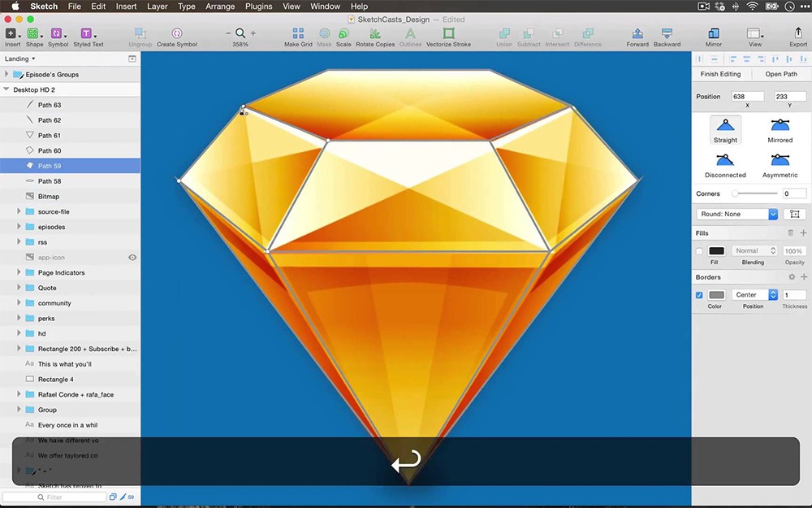Open the File menu
The image size is (812, 508).
tap(75, 7)
